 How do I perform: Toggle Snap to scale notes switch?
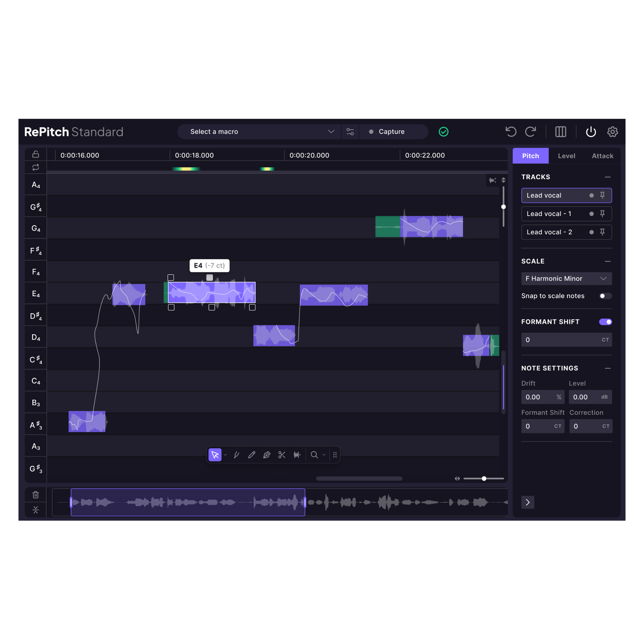pyautogui.click(x=605, y=296)
